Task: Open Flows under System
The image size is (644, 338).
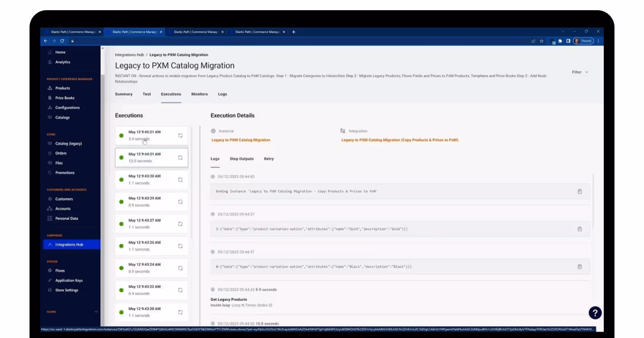Action: tap(60, 270)
